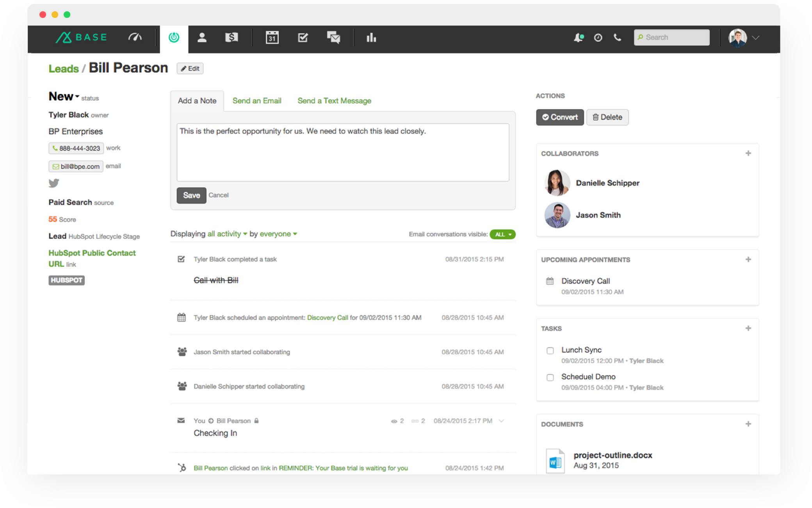Click the user avatar in navbar
Screen dimensions: 812x508
(737, 38)
